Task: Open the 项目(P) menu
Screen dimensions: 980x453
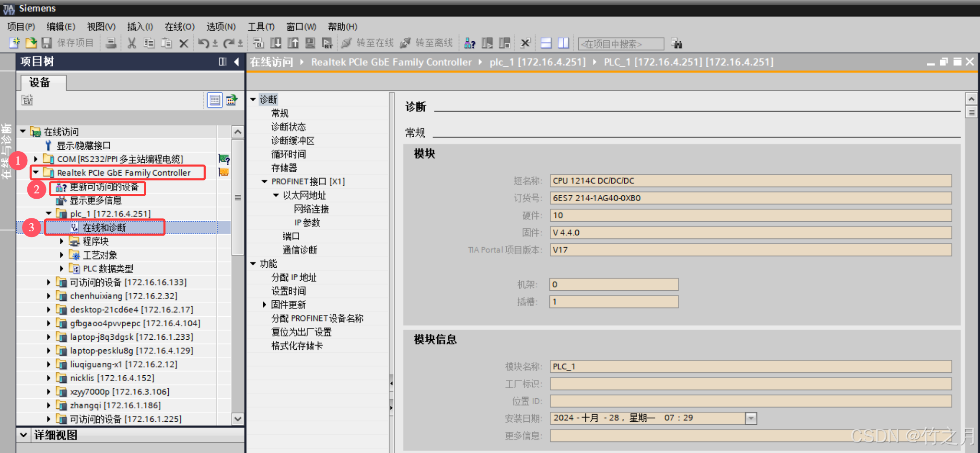Action: pyautogui.click(x=22, y=27)
